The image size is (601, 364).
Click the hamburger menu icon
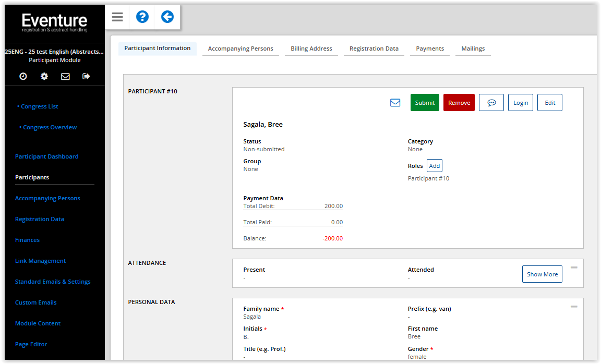coord(117,17)
